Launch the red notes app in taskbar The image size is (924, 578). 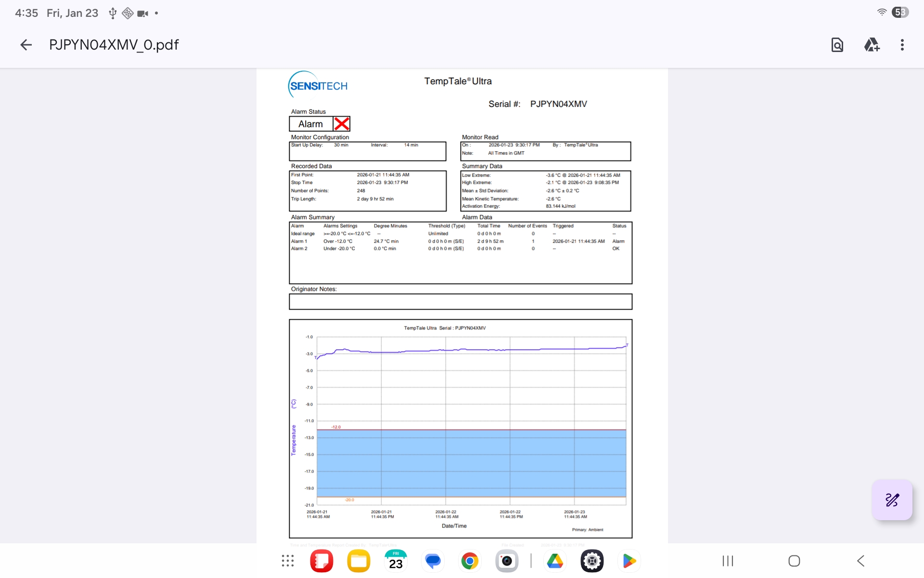pos(321,561)
